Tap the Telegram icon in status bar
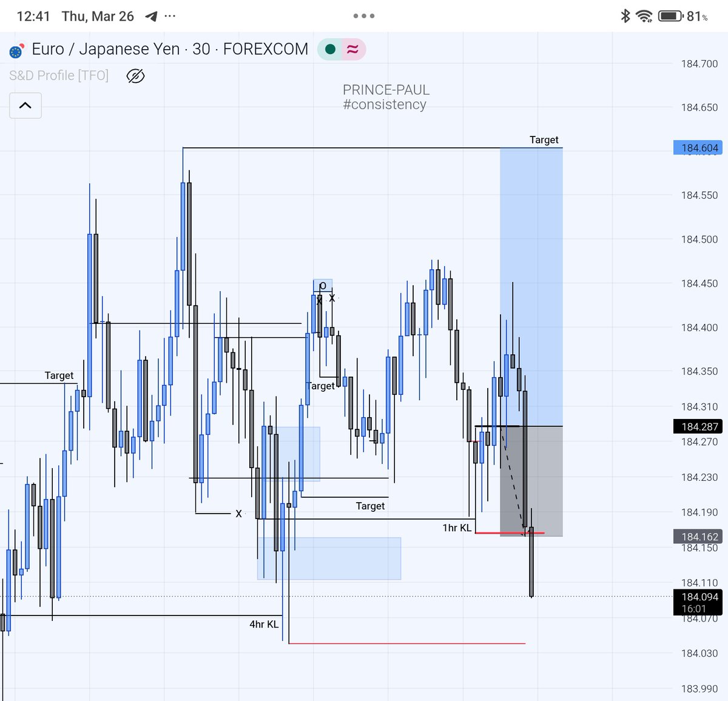Image resolution: width=728 pixels, height=701 pixels. pos(151,16)
